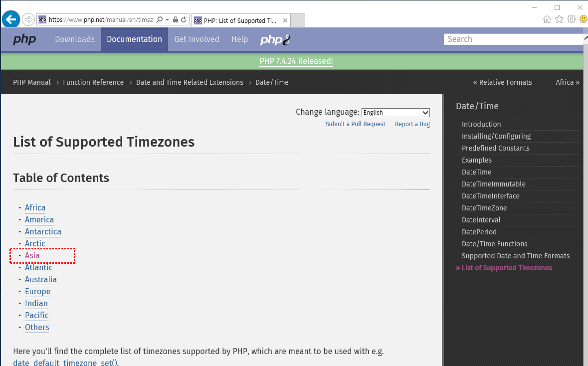Open the Downloads menu item

(75, 39)
